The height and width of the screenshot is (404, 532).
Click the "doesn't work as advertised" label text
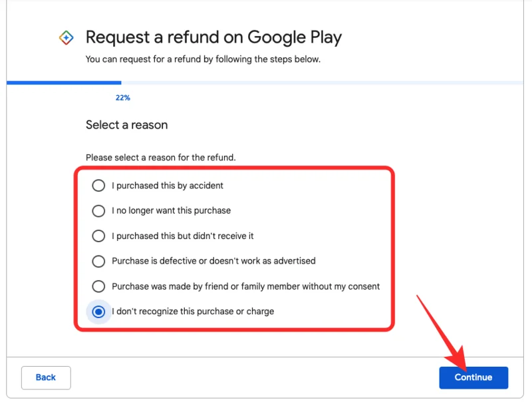click(x=213, y=261)
